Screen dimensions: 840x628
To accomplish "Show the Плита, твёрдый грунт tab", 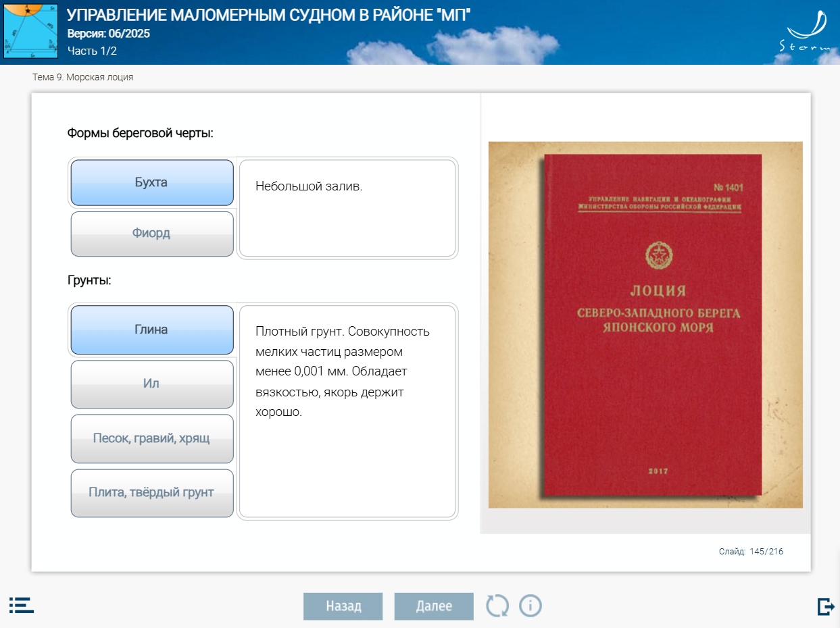I will click(x=152, y=493).
